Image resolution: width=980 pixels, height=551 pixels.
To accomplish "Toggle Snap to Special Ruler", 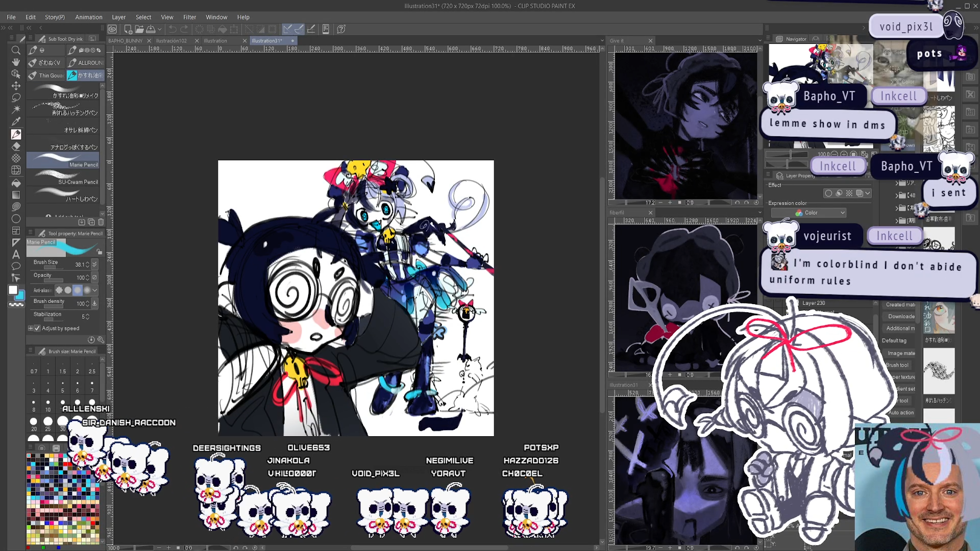I will (x=300, y=29).
